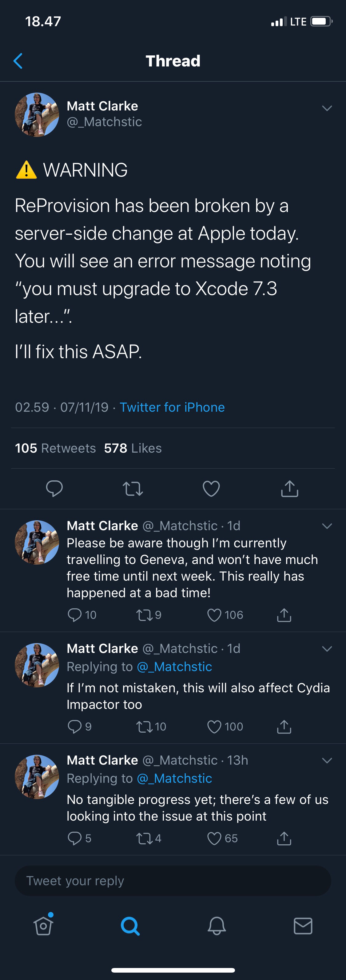Image resolution: width=346 pixels, height=980 pixels.
Task: Expand chevron menu on Geneva reply
Action: pyautogui.click(x=327, y=526)
